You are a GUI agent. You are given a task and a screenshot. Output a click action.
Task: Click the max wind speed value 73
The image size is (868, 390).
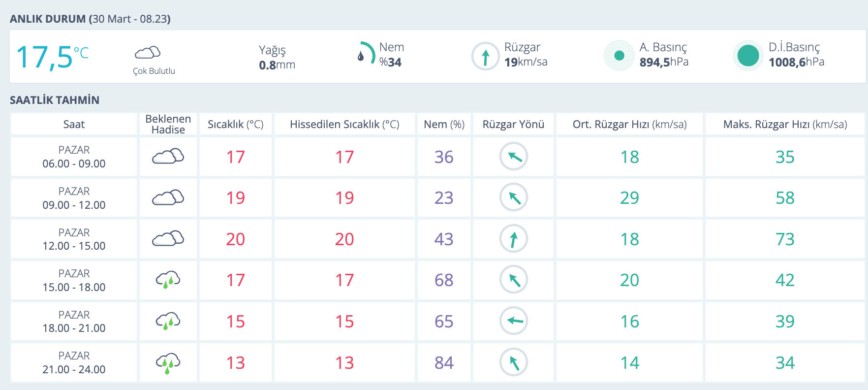click(785, 239)
